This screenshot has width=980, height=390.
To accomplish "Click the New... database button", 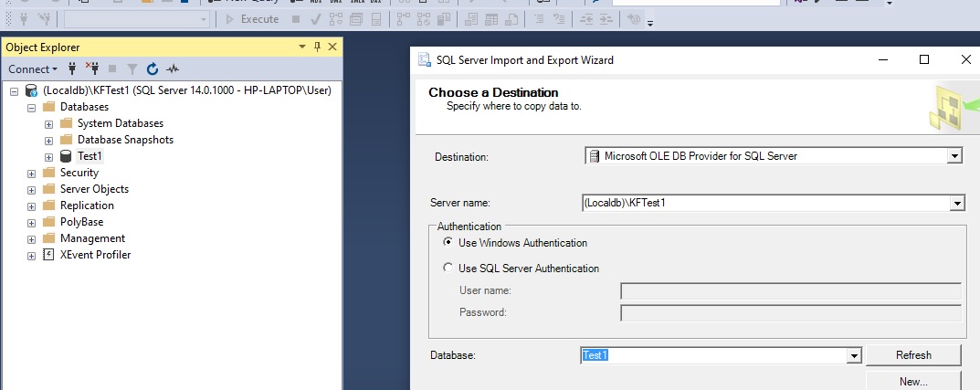I will pos(913,381).
